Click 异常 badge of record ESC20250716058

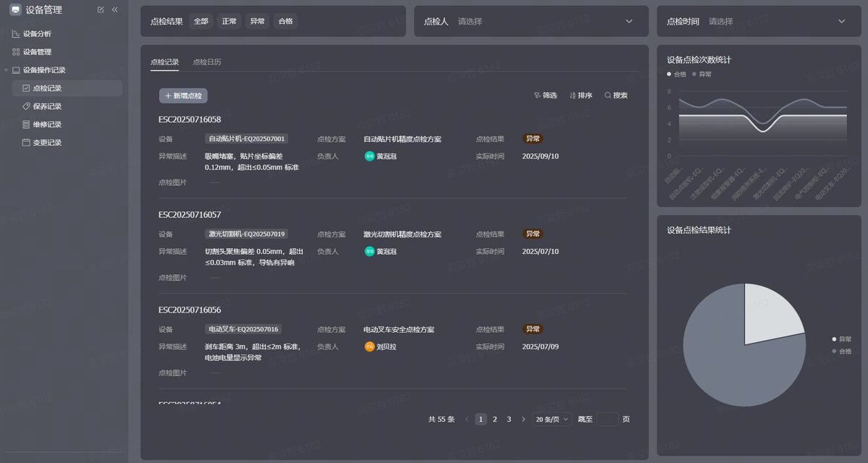coord(532,139)
